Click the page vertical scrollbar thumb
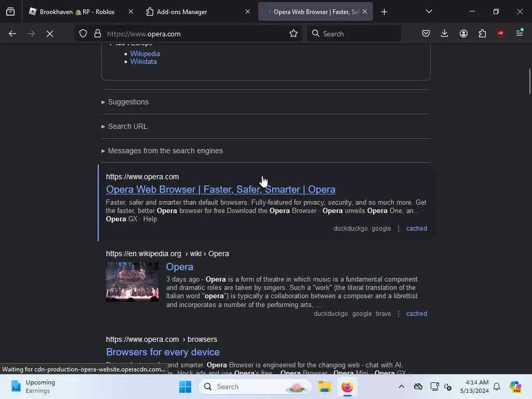 (x=529, y=82)
